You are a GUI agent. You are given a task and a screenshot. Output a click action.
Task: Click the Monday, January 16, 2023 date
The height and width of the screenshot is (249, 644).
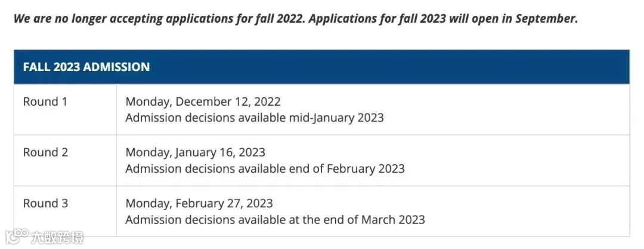(x=195, y=152)
